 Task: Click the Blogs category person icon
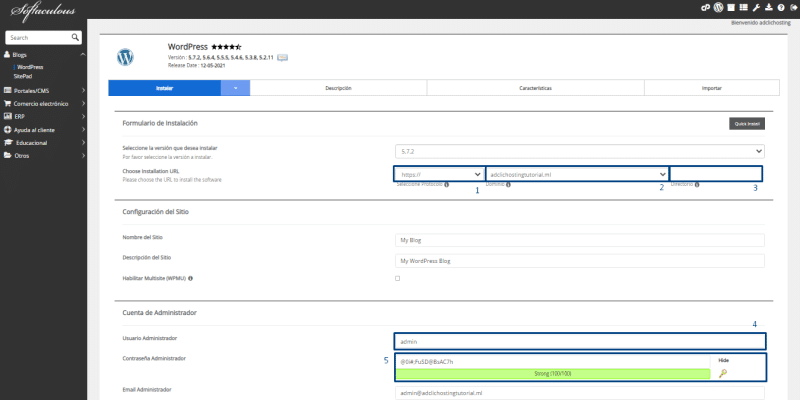click(7, 55)
